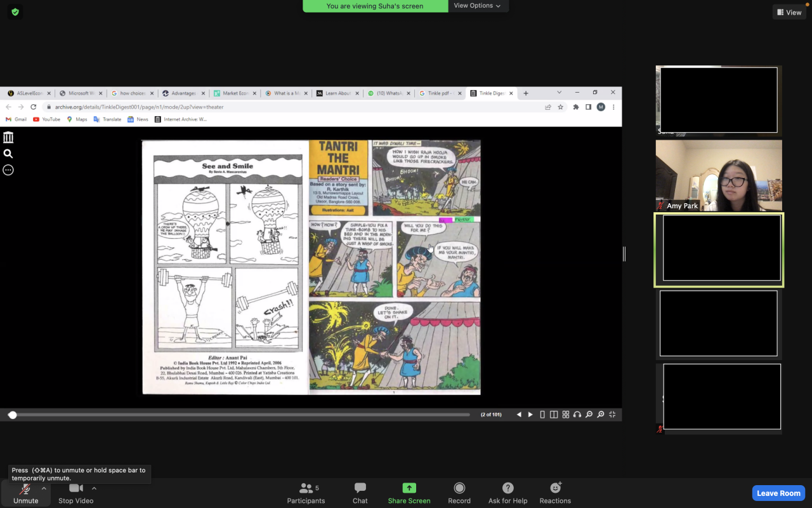Open audio options arrow beside Unmute

[44, 488]
